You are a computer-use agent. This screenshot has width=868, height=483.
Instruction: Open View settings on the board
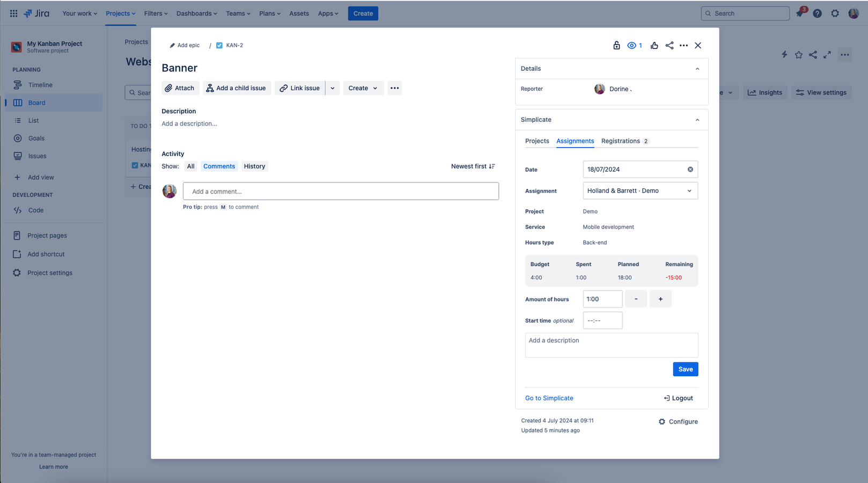[821, 92]
